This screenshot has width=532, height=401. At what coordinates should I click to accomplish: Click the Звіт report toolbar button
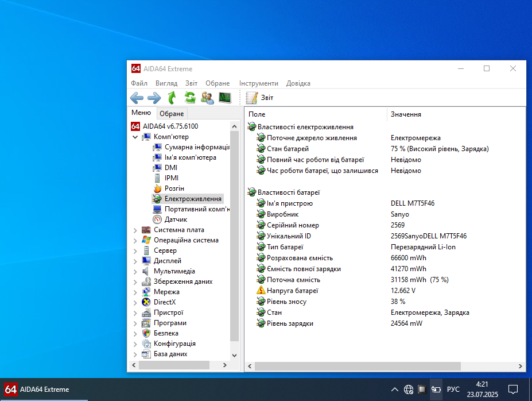[x=260, y=98]
